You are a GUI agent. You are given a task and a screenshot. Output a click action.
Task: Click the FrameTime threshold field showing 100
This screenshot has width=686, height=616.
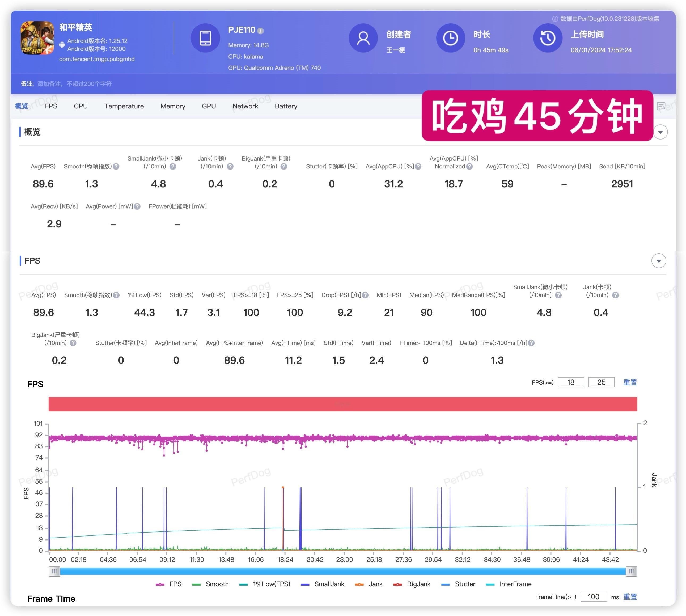click(x=593, y=597)
